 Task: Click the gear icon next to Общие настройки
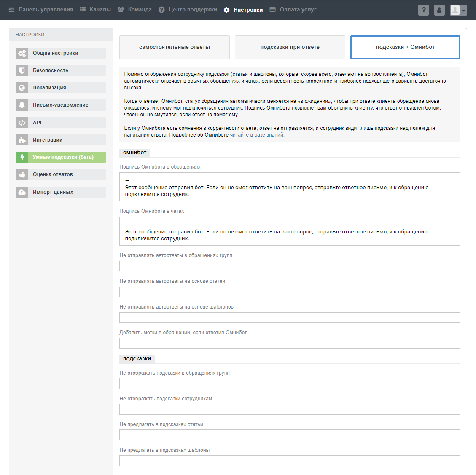(x=22, y=53)
